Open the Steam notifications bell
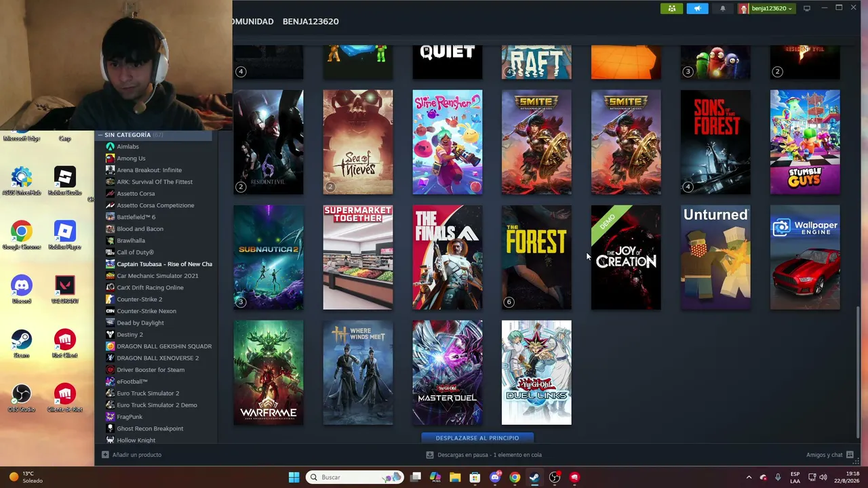Image resolution: width=868 pixels, height=488 pixels. click(x=722, y=8)
